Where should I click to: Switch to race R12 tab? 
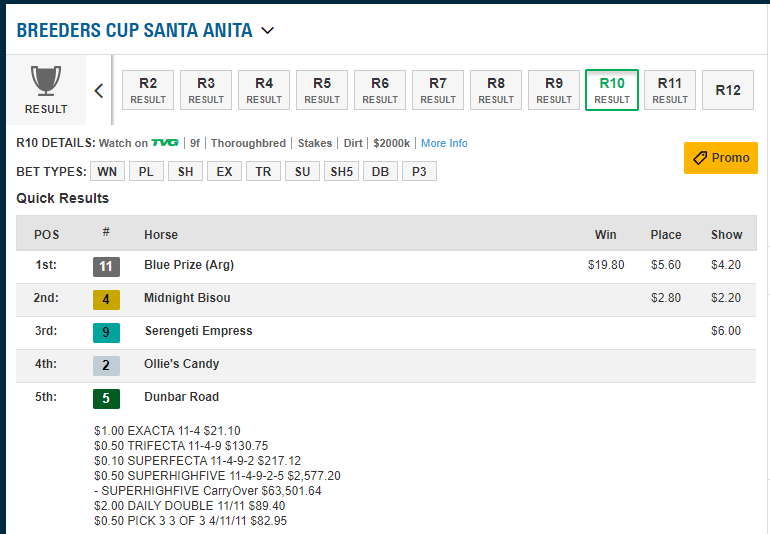click(x=728, y=90)
